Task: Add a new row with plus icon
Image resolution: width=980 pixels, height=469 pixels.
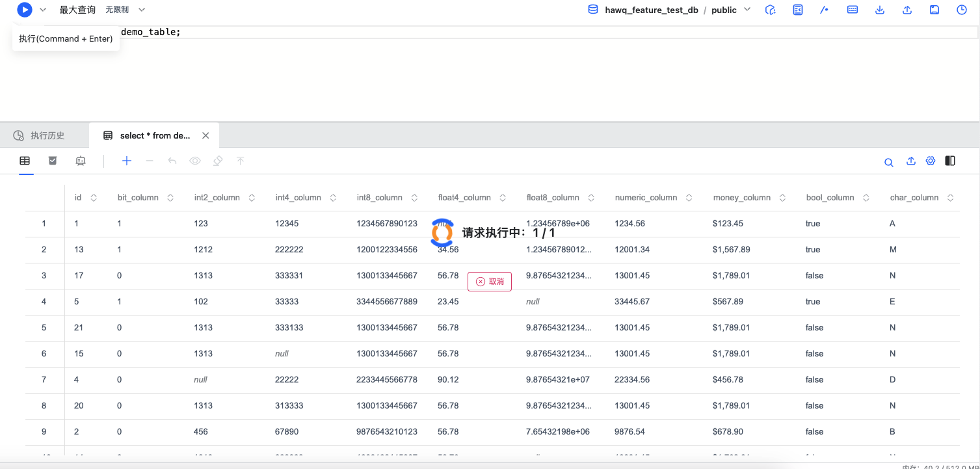Action: 127,161
